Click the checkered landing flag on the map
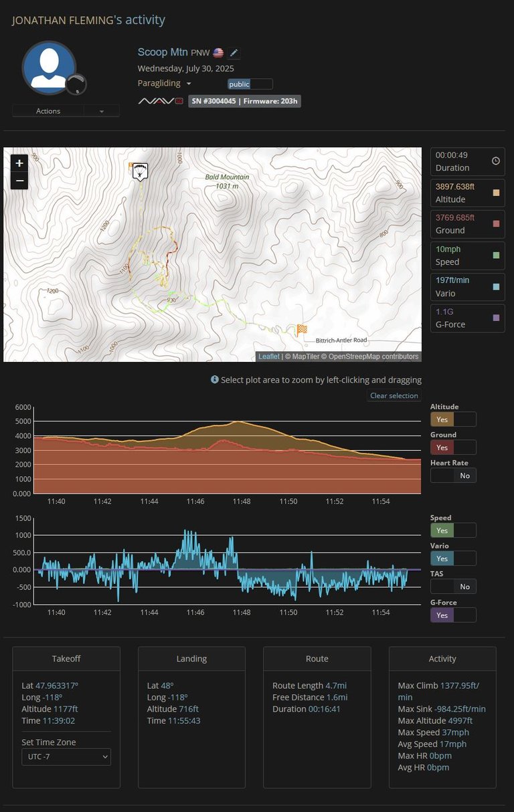514x812 pixels. click(302, 329)
